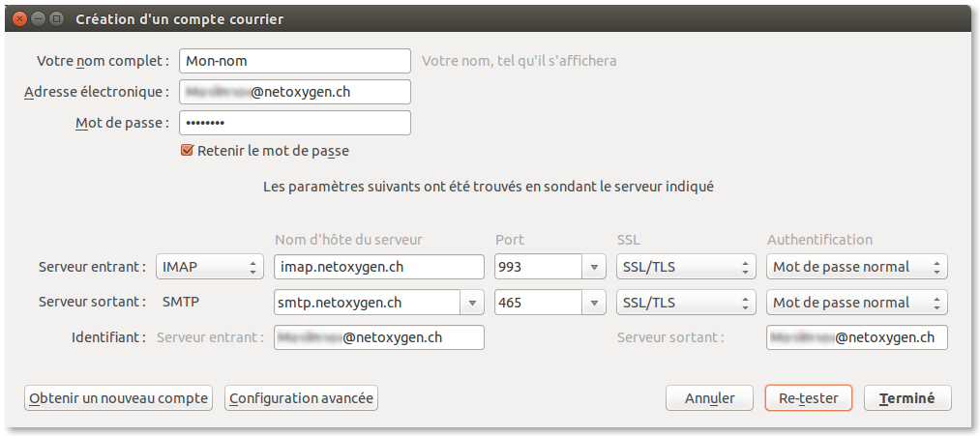Image resolution: width=980 pixels, height=436 pixels.
Task: Open SMTP hostname dropdown arrow
Action: (472, 303)
